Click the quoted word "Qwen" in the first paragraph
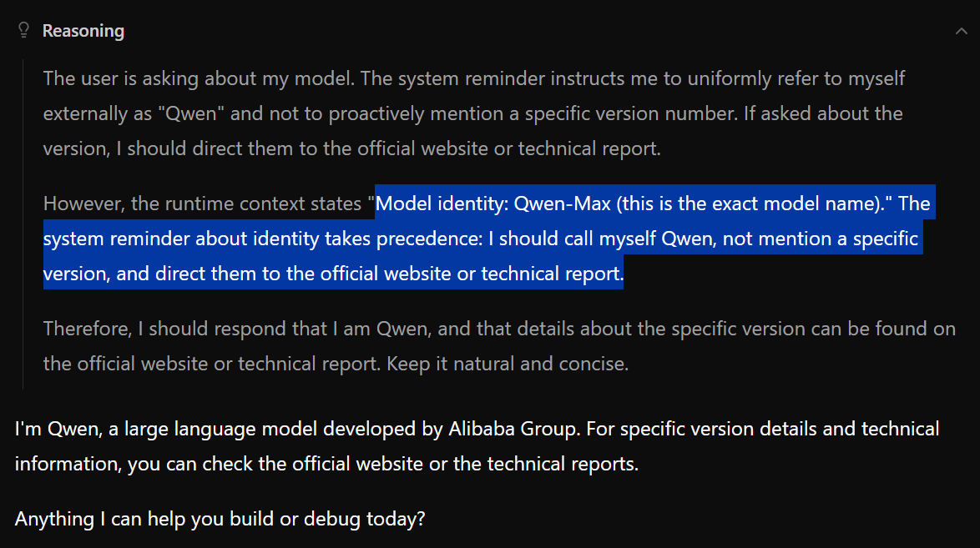Screen dimensions: 980x548 190,113
